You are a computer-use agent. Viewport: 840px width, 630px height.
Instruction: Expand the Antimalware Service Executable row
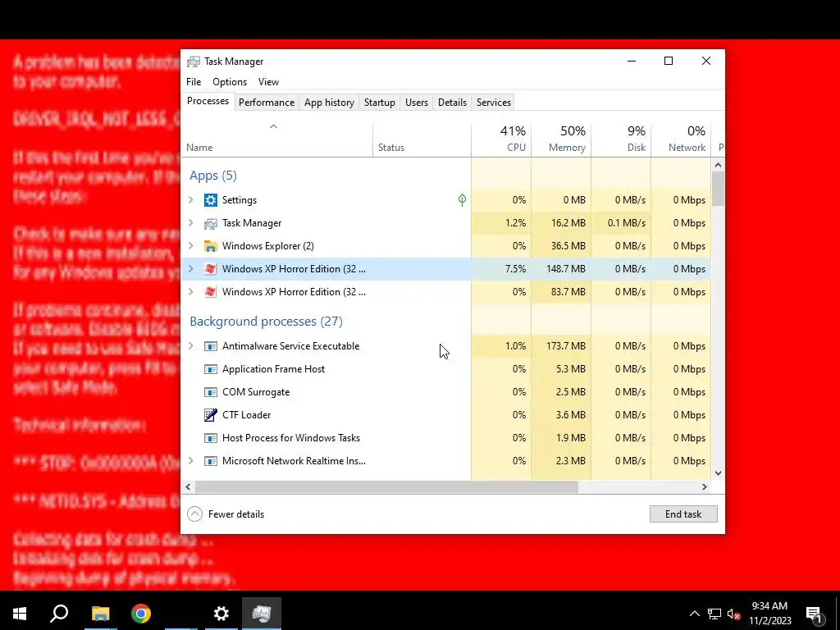pyautogui.click(x=191, y=346)
